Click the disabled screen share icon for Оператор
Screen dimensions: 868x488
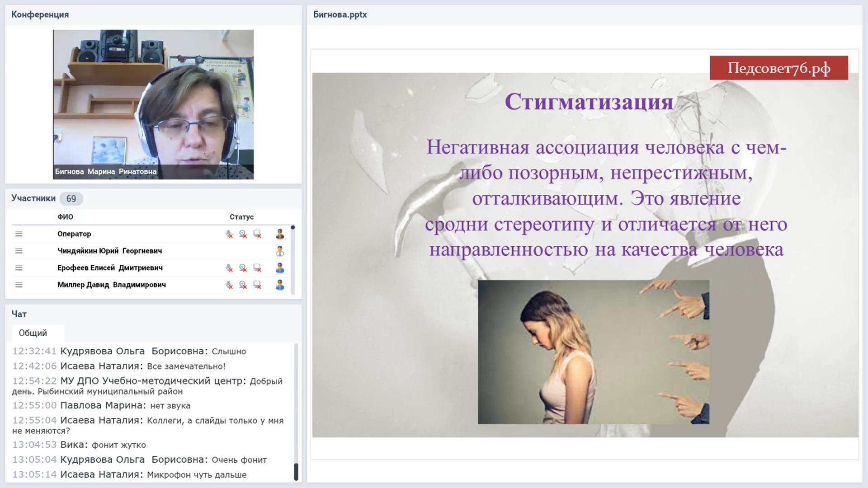pos(257,234)
